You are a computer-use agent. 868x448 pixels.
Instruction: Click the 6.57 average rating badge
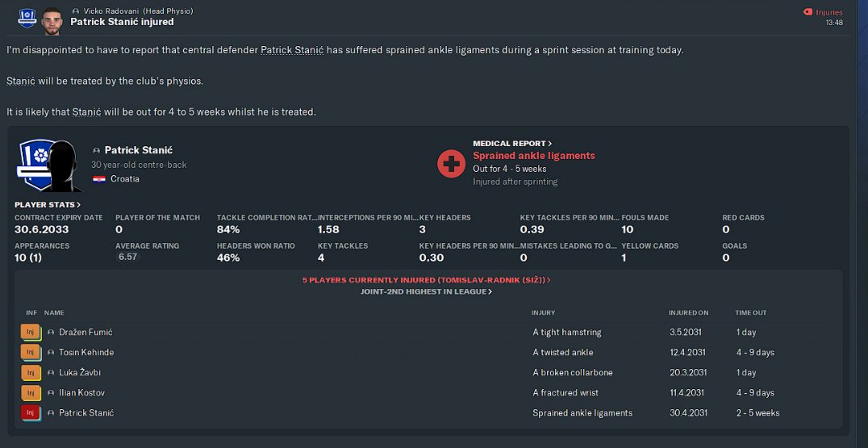pos(128,257)
